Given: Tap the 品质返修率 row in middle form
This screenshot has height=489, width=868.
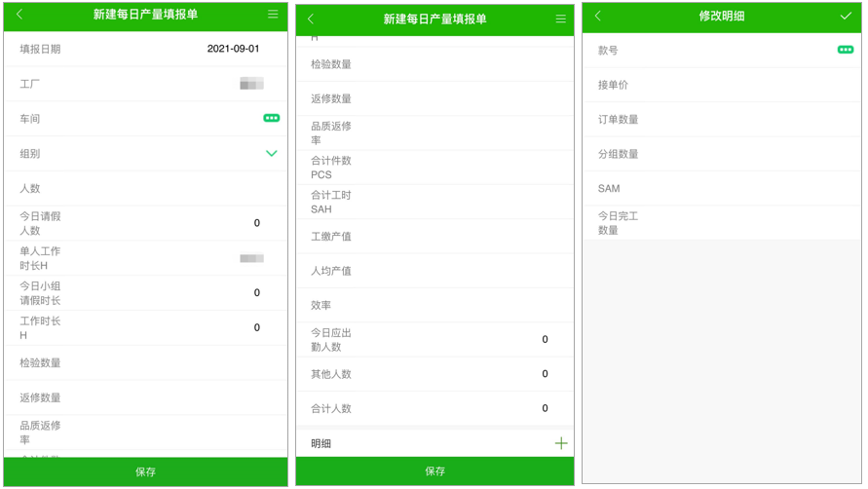Looking at the screenshot, I should 434,132.
